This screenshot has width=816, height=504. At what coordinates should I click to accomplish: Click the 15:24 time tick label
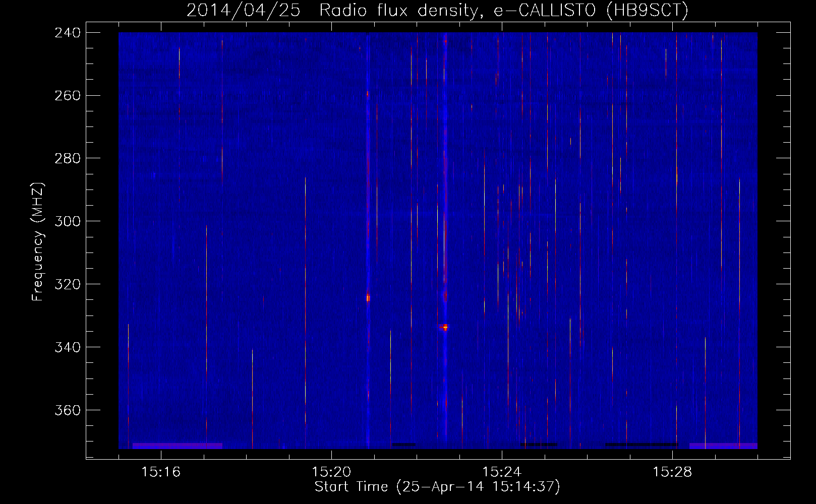pyautogui.click(x=502, y=472)
